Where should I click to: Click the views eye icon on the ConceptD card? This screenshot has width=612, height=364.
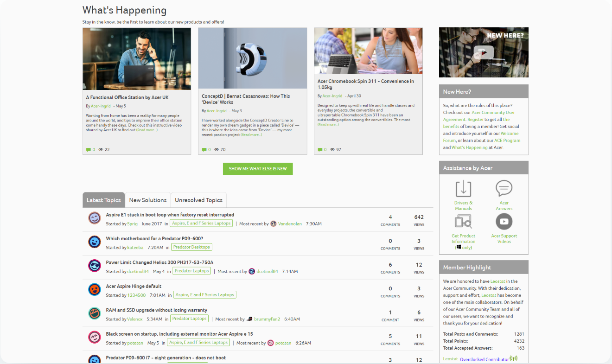217,149
